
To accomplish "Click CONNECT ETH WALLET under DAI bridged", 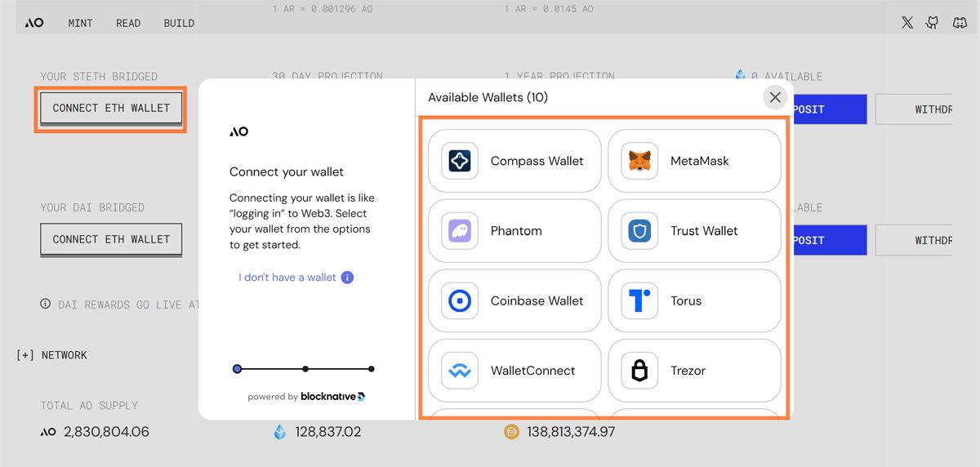I will point(111,239).
